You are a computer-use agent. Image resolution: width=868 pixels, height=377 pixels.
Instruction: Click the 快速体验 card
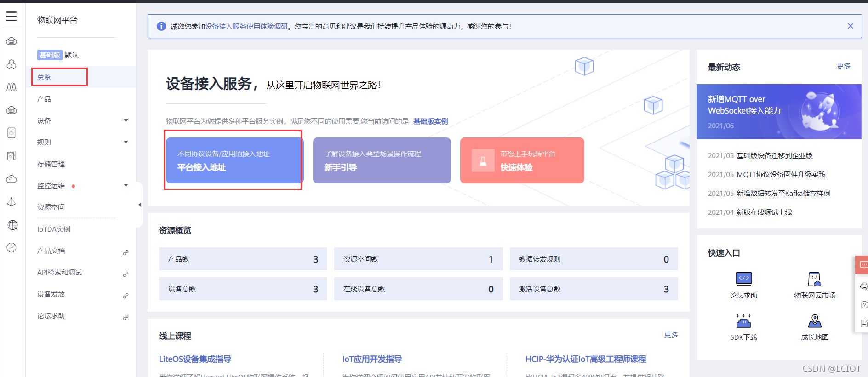pos(522,160)
